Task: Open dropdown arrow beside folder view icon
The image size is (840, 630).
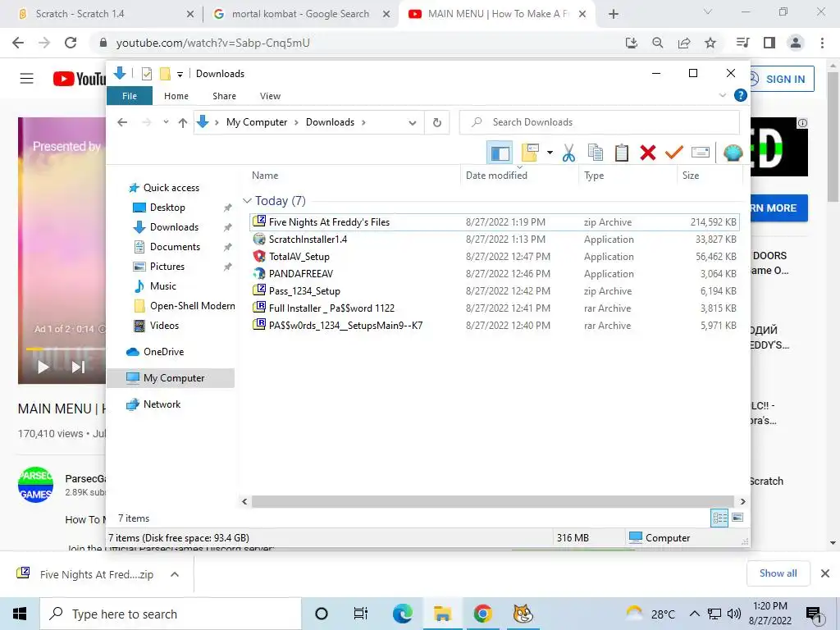Action: [550, 153]
